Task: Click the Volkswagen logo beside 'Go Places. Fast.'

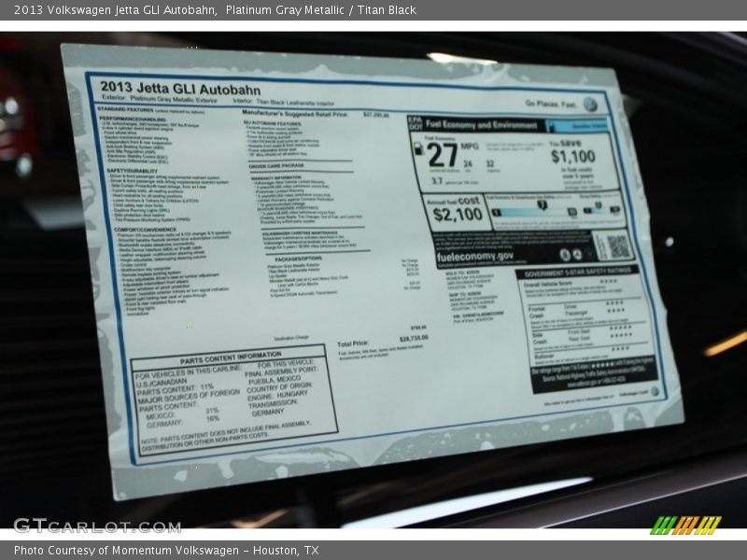Action: [x=590, y=105]
